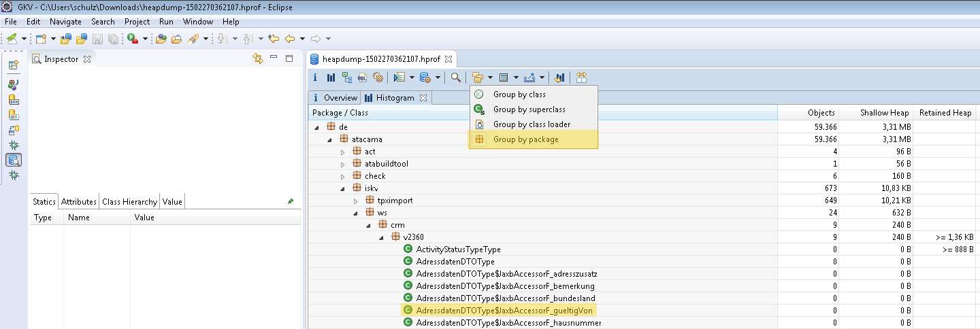Minimize the Inspector view
The width and height of the screenshot is (980, 329).
[x=274, y=58]
